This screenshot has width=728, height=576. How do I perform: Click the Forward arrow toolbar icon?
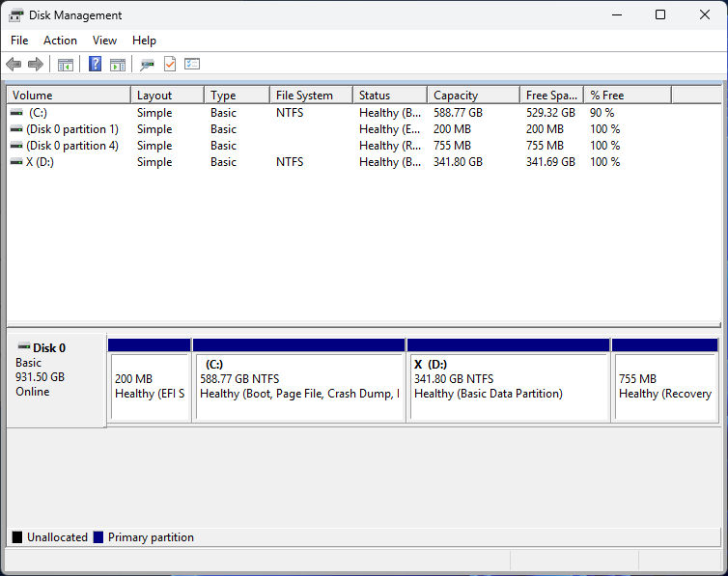coord(36,64)
